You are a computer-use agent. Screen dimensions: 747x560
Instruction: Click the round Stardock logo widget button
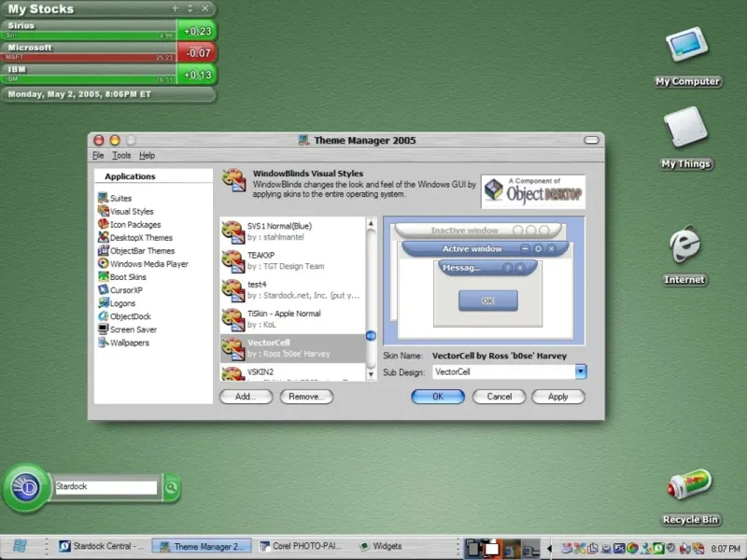tap(26, 487)
